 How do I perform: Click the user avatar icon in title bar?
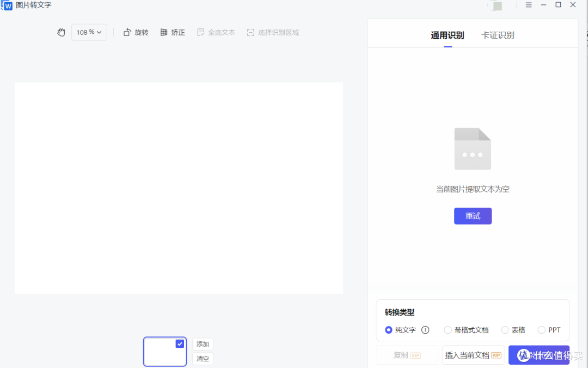click(x=497, y=5)
